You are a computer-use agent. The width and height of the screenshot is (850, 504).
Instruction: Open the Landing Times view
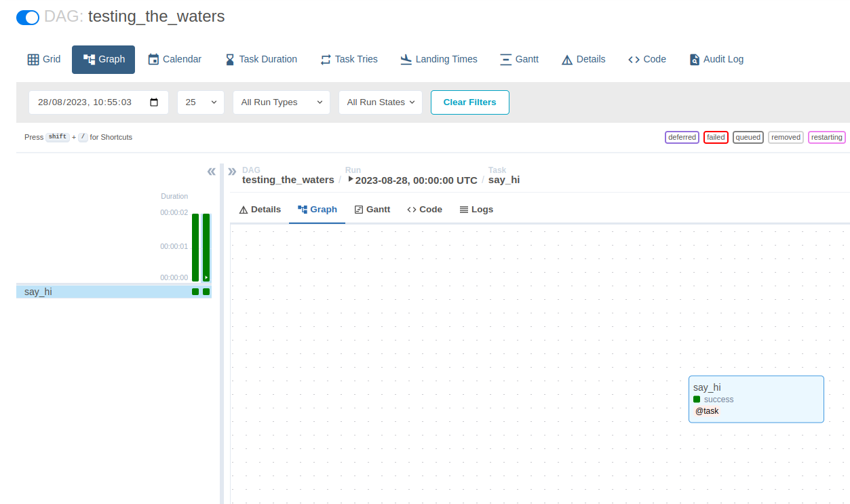pyautogui.click(x=438, y=59)
